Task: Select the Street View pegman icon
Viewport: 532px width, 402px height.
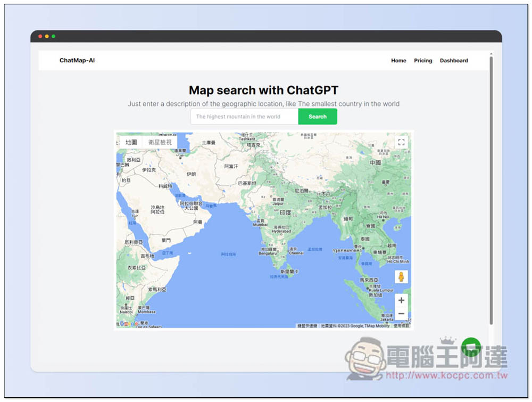Action: tap(401, 276)
